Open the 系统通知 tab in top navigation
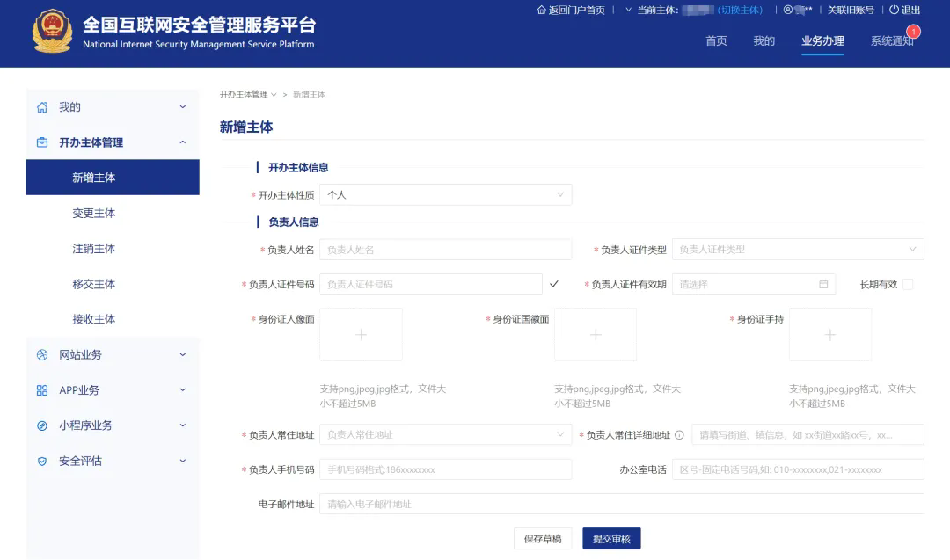950x560 pixels. pos(891,41)
